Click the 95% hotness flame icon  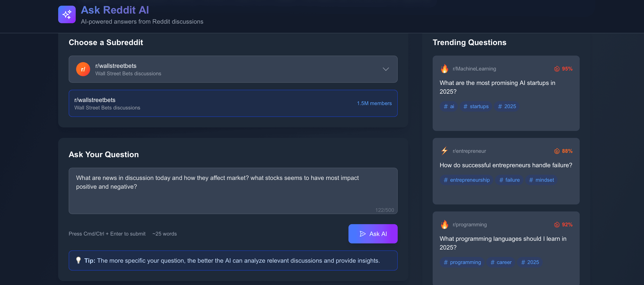point(556,69)
